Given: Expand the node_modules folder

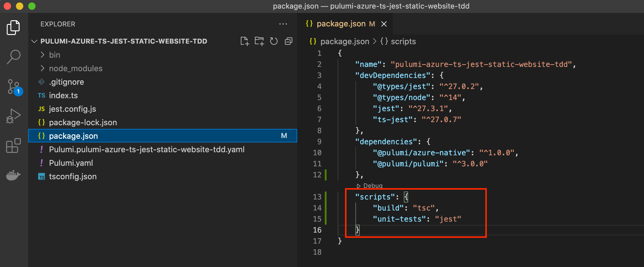Looking at the screenshot, I should (x=163, y=68).
